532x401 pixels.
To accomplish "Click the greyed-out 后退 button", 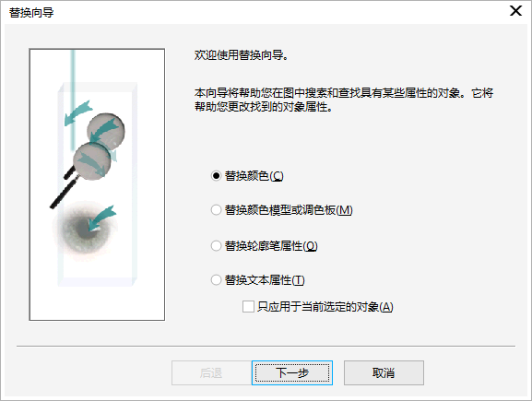I will [211, 372].
